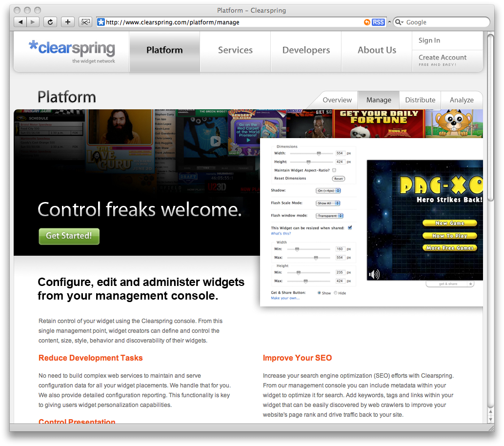Switch to the Distribute sub-tab
Image resolution: width=504 pixels, height=446 pixels.
(x=420, y=100)
